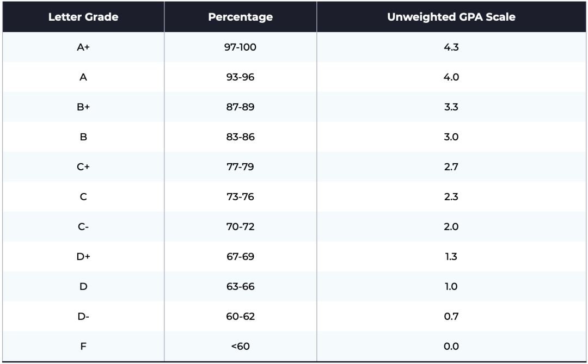The height and width of the screenshot is (364, 588).
Task: Select the D- letter grade cell
Action: 83,317
